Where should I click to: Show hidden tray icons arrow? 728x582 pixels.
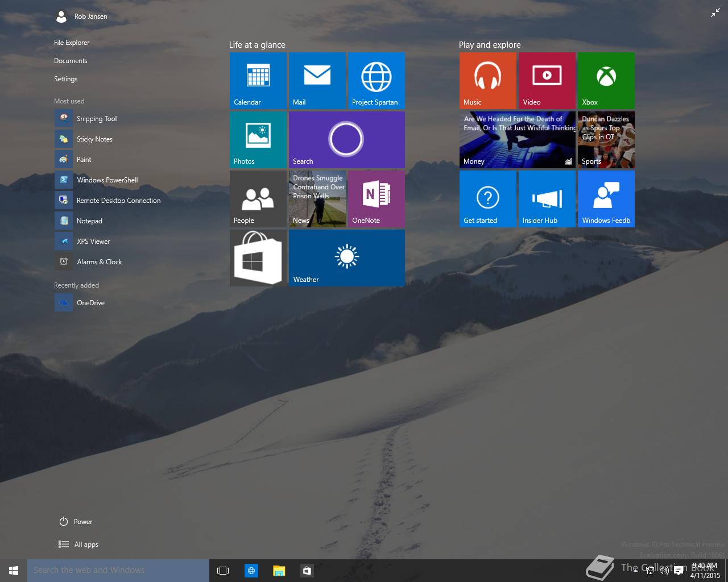[x=636, y=571]
